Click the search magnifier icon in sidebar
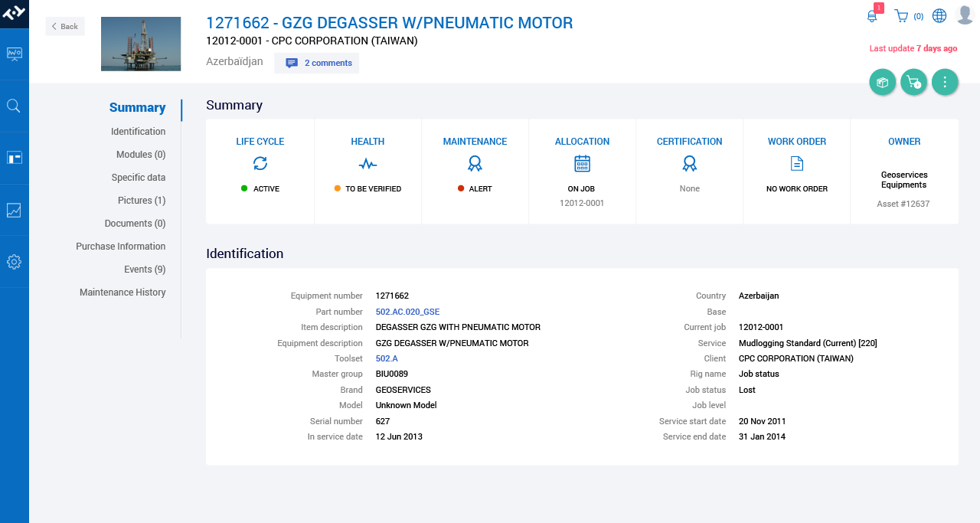This screenshot has height=523, width=980. tap(14, 106)
